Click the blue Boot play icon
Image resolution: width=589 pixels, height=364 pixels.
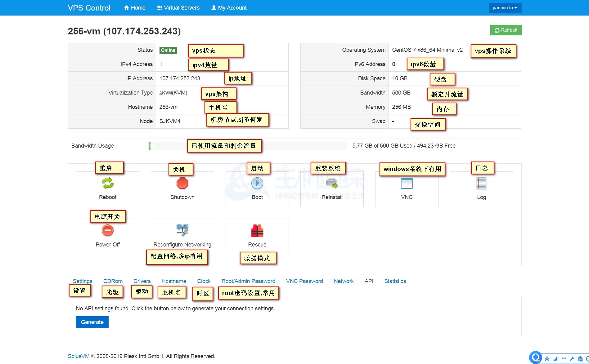[x=257, y=183]
